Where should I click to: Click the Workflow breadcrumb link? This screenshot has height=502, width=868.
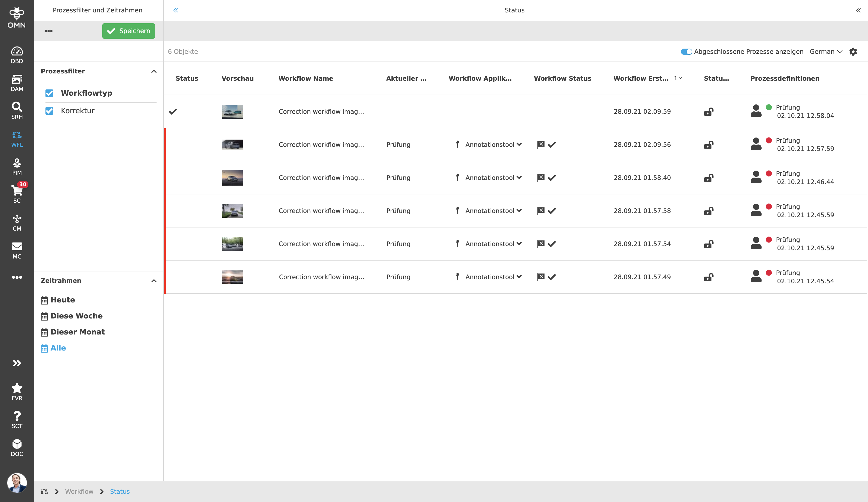coord(79,491)
